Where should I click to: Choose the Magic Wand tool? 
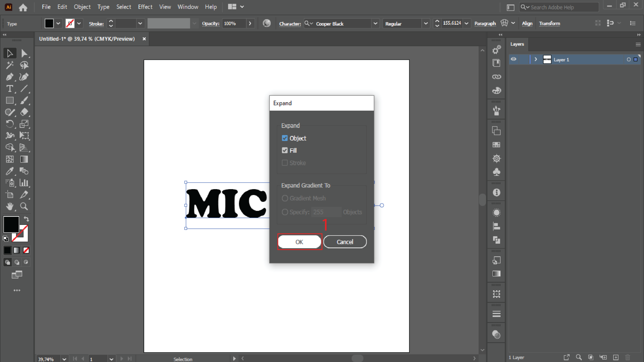tap(10, 65)
